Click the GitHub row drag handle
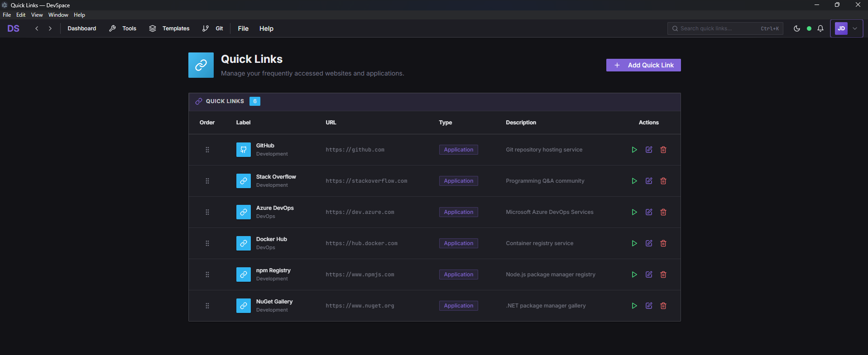The image size is (868, 355). [x=207, y=150]
